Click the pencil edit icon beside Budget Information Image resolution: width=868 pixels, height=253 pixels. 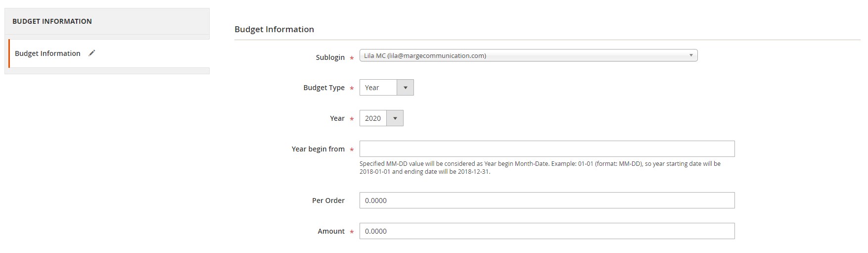[91, 53]
